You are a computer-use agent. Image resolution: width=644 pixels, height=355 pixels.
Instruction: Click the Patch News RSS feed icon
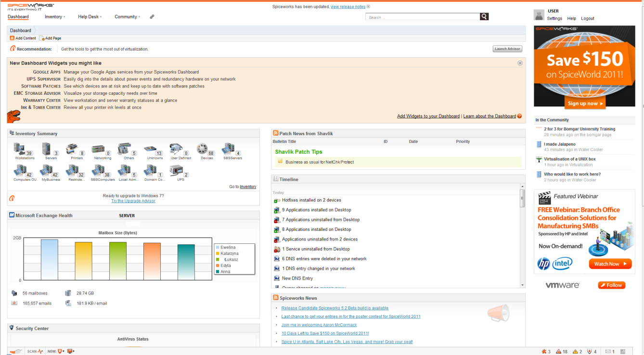pos(275,133)
